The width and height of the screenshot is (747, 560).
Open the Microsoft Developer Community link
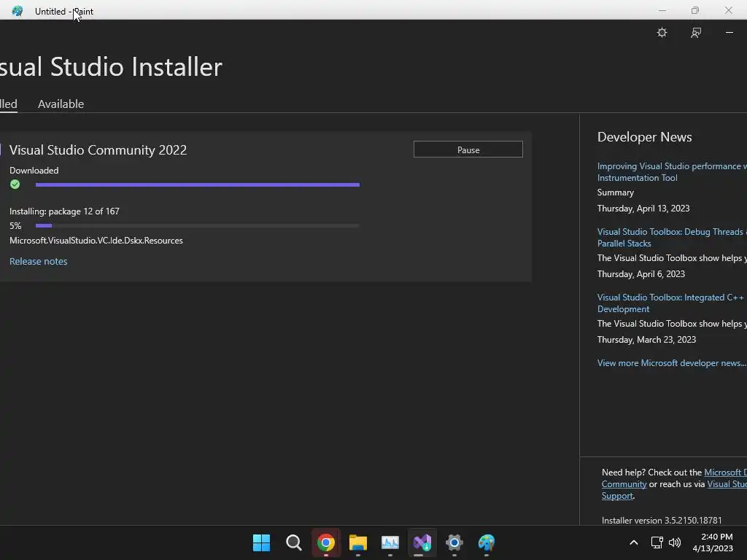[726, 472]
